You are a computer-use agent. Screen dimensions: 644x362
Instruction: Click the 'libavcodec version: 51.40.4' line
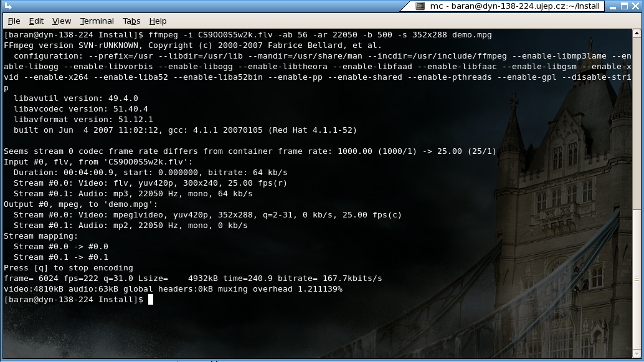81,109
